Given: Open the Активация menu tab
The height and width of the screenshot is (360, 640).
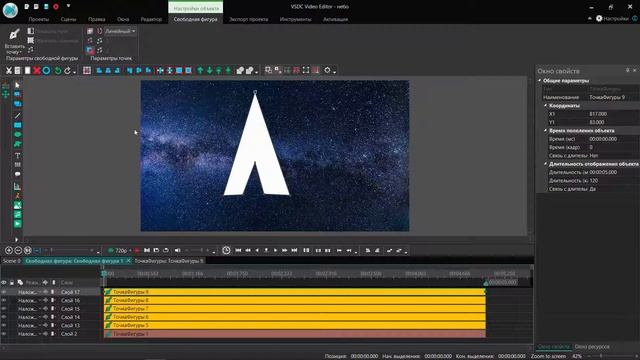Looking at the screenshot, I should (336, 19).
